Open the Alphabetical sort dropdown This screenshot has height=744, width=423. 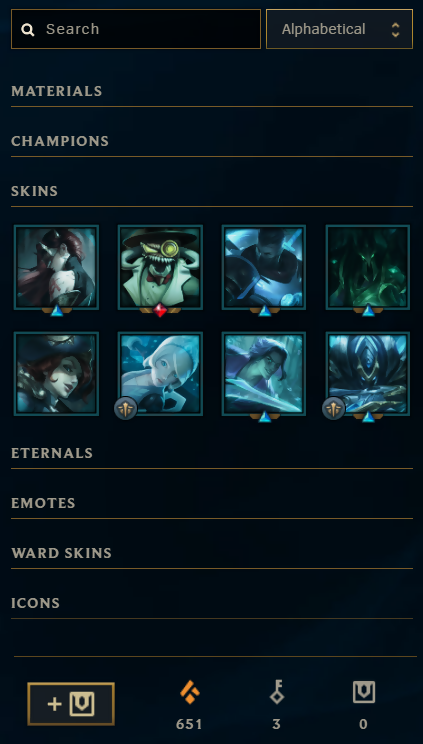pyautogui.click(x=339, y=29)
